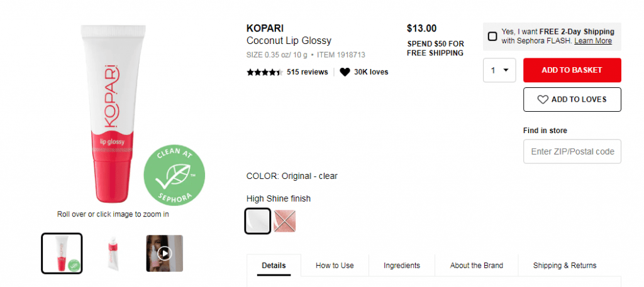Image resolution: width=644 pixels, height=287 pixels.
Task: Click the heart icon beside 30K loves
Action: pos(345,72)
